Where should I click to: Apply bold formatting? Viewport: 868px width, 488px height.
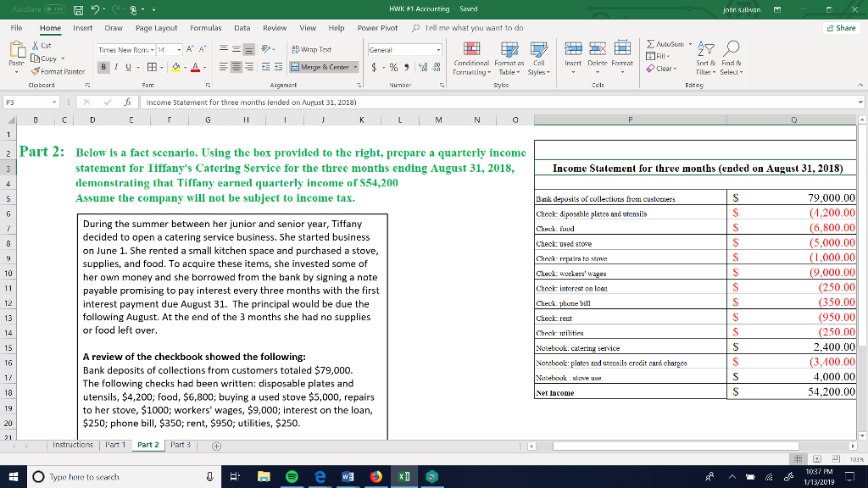coord(103,66)
